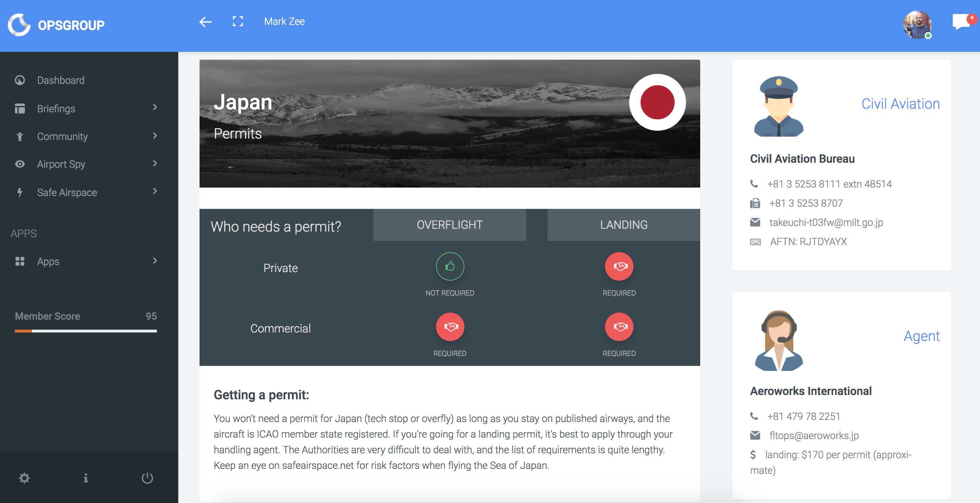
Task: Click Private landing required handshake icon
Action: pos(619,266)
